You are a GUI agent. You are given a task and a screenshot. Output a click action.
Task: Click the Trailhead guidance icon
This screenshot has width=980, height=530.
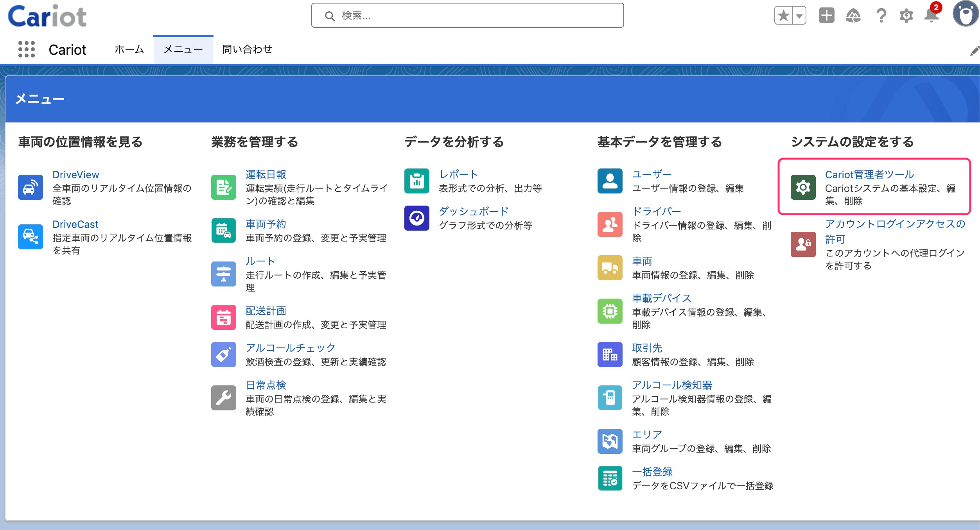pos(853,16)
